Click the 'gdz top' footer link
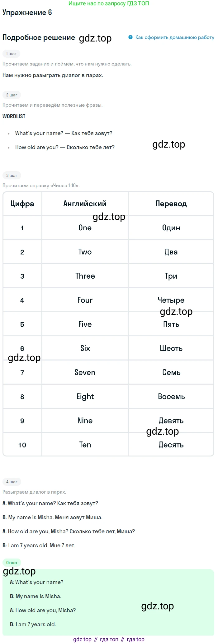 click(82, 639)
